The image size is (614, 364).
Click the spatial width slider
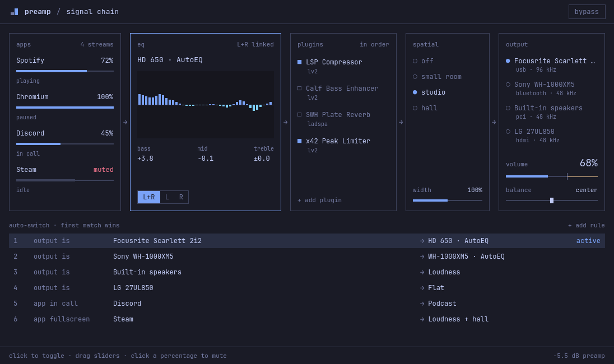tap(448, 200)
